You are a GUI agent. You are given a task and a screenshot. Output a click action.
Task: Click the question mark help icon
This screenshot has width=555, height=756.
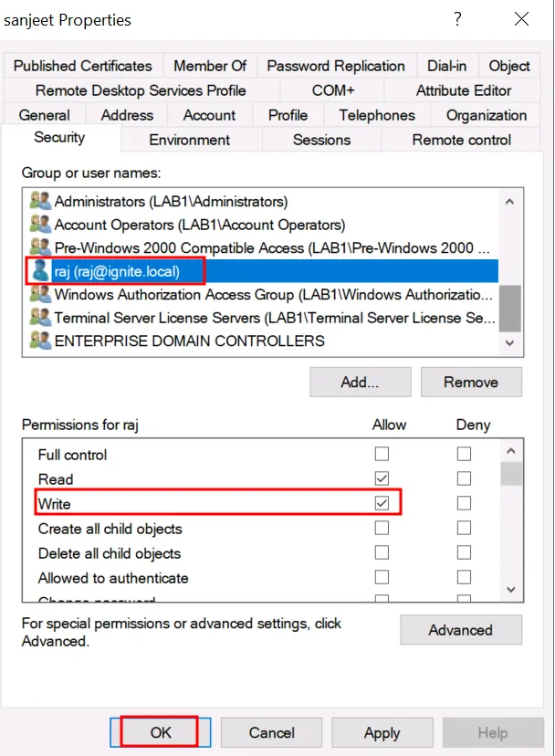457,19
